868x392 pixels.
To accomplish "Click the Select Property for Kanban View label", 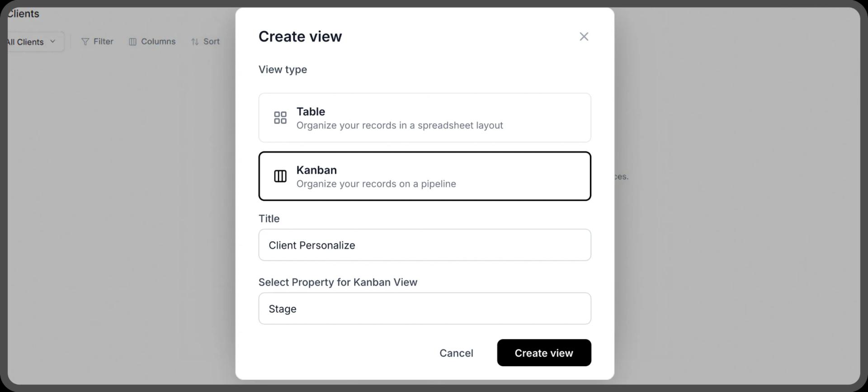I will [338, 282].
